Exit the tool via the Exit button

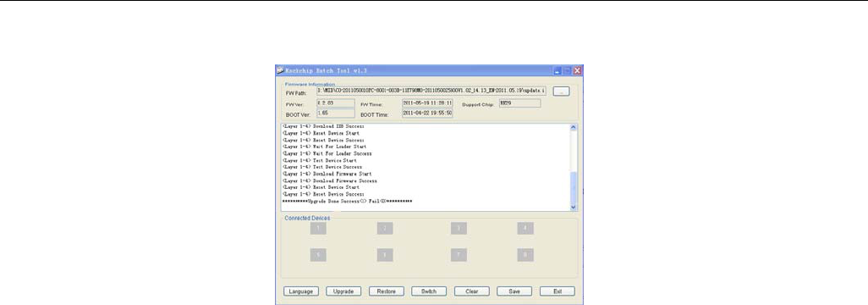click(x=558, y=291)
